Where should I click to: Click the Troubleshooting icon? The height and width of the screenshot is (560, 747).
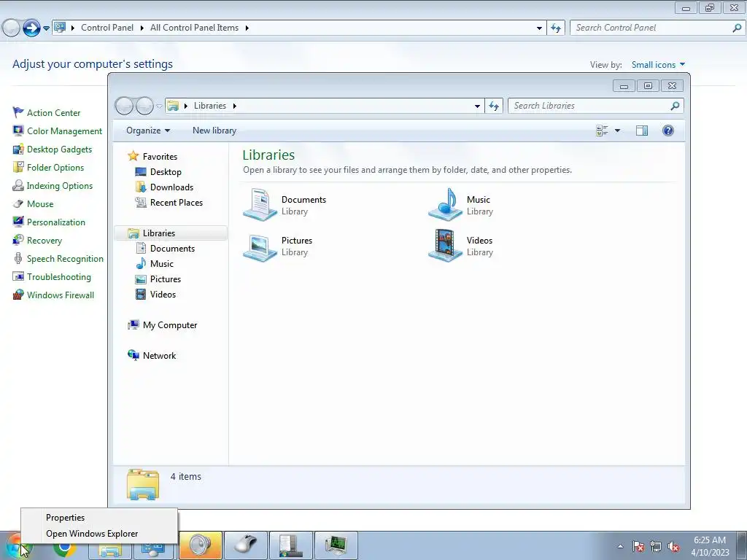click(18, 276)
